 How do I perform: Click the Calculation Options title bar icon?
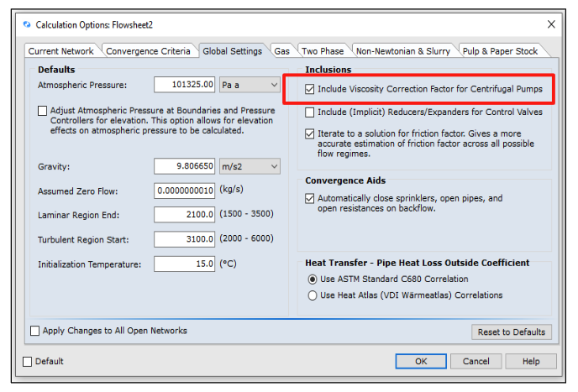[27, 24]
